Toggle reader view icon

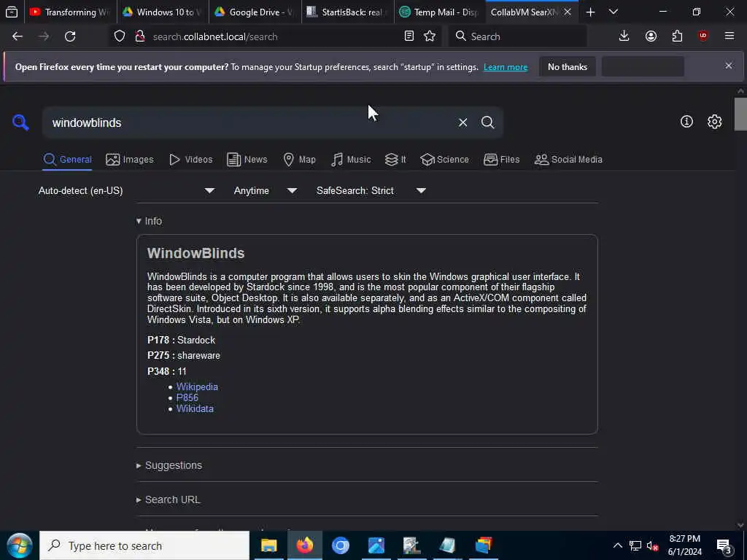tap(409, 36)
